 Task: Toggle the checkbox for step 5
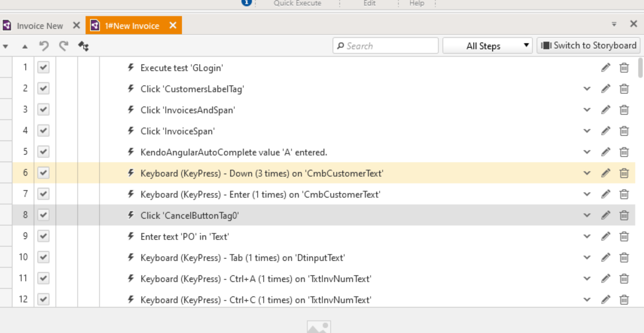[x=44, y=152]
